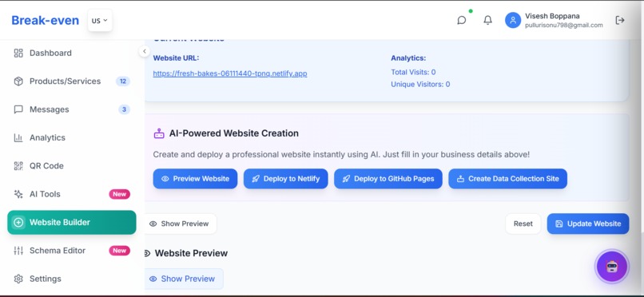Screen dimensions: 644x297
Task: Open the chat messages icon in header
Action: coord(462,20)
